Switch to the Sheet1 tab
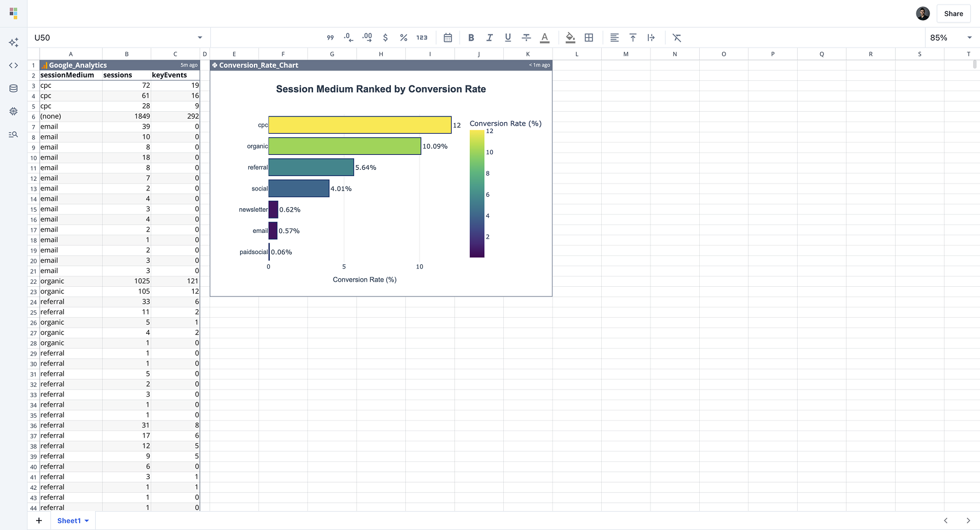 [68, 521]
